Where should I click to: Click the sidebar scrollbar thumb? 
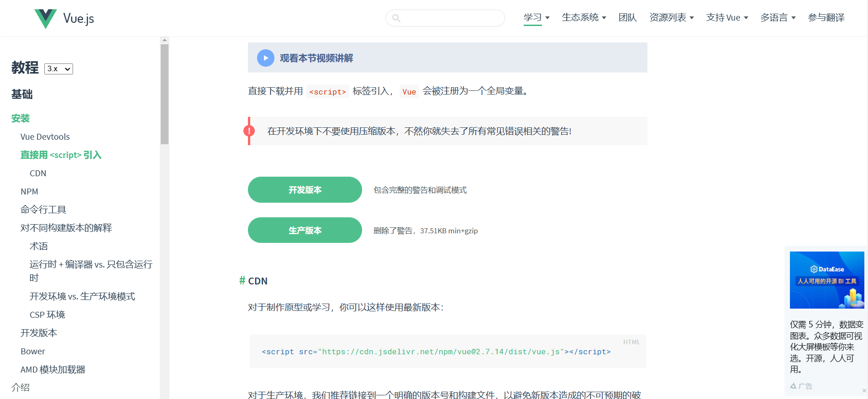(x=164, y=94)
